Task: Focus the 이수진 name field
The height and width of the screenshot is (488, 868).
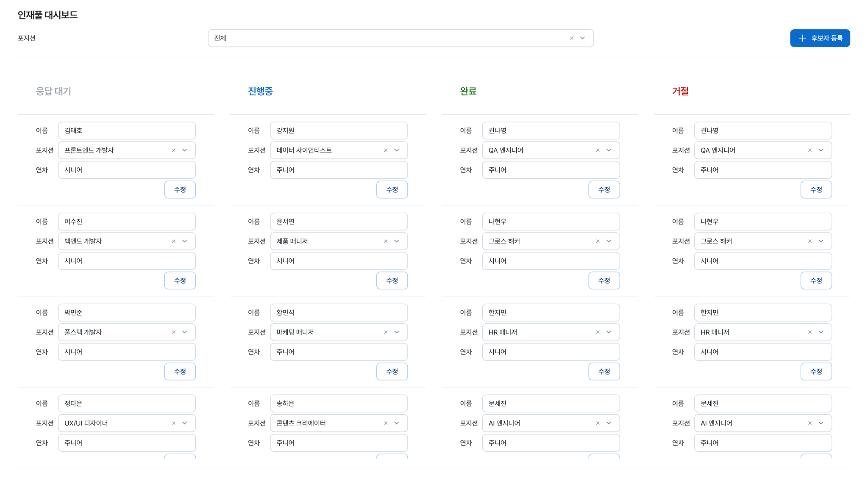Action: click(127, 222)
